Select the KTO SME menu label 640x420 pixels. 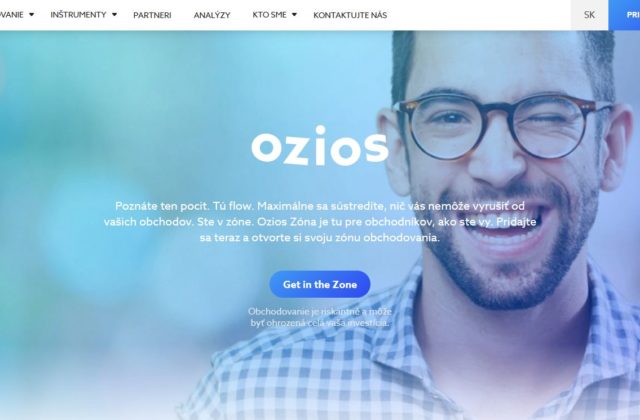coord(269,15)
